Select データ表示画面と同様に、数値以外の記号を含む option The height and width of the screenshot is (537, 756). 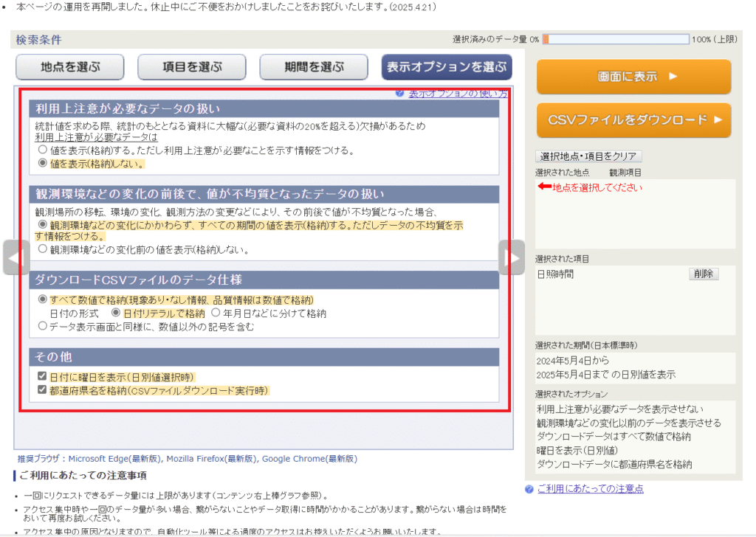click(x=43, y=325)
